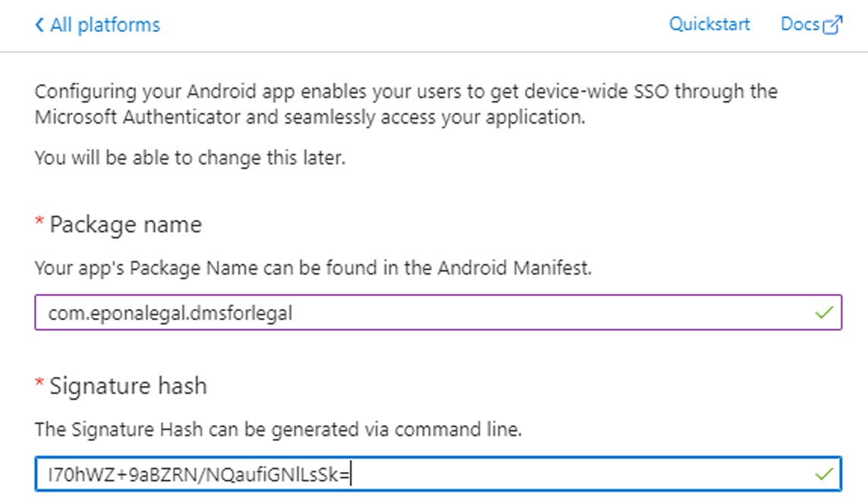868x497 pixels.
Task: Focus the Package name input field
Action: [425, 313]
